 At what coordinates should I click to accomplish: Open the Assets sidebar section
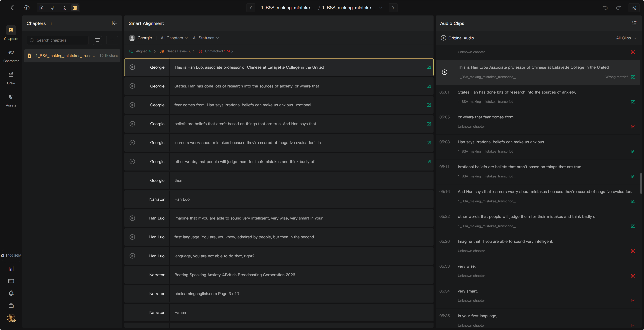[x=11, y=101]
